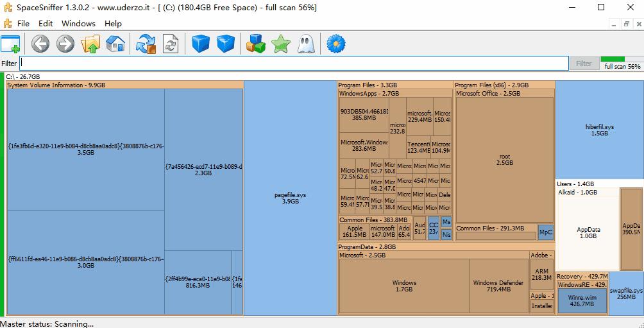The image size is (644, 328).
Task: Select the {1fe3fb6d-e320 3.5GB block
Action: point(86,149)
